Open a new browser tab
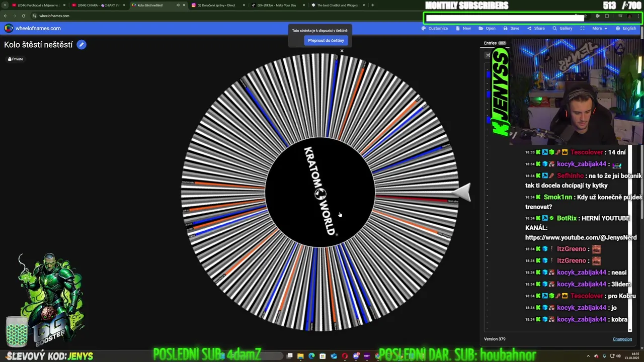This screenshot has width=644, height=362. (372, 5)
